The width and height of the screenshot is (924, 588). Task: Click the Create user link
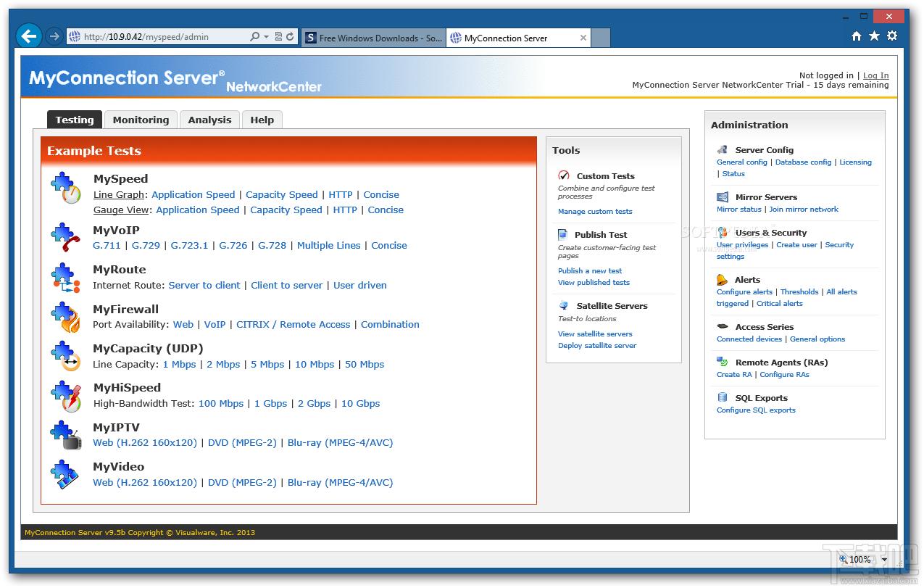click(x=797, y=244)
